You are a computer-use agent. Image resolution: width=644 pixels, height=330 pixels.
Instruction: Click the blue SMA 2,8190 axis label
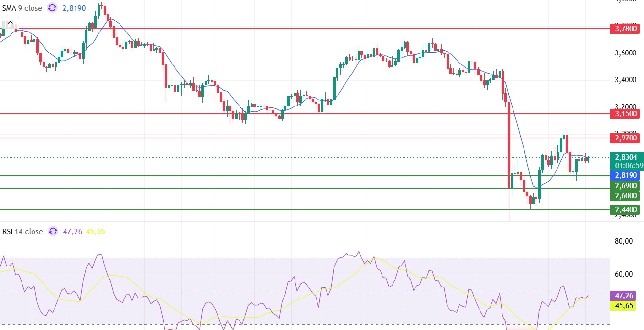coord(626,175)
